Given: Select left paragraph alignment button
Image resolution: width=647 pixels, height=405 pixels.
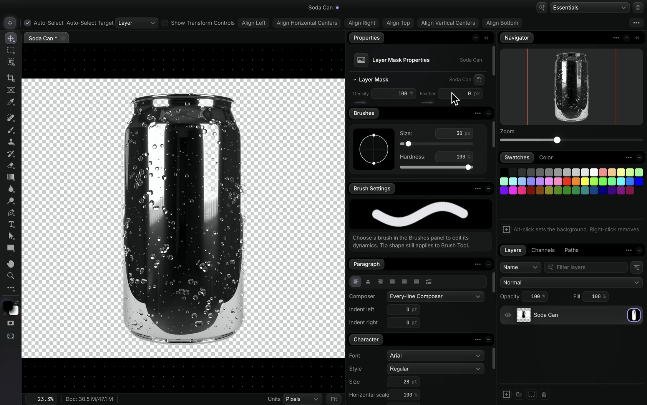Looking at the screenshot, I should coord(356,282).
